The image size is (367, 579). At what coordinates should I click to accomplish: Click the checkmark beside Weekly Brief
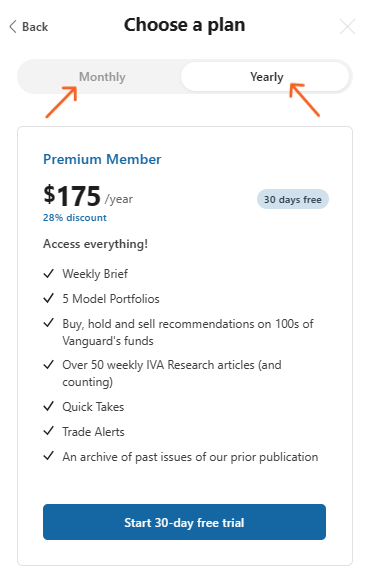point(49,274)
